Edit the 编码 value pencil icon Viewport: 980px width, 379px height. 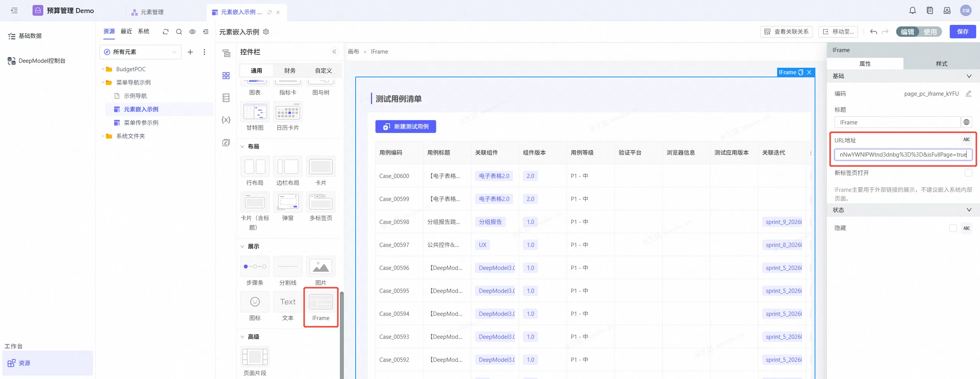(x=969, y=93)
